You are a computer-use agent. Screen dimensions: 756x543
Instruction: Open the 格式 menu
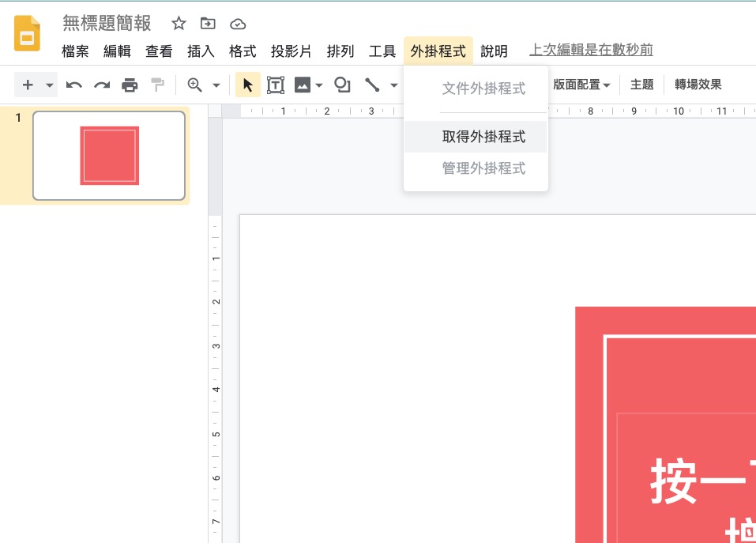coord(243,51)
